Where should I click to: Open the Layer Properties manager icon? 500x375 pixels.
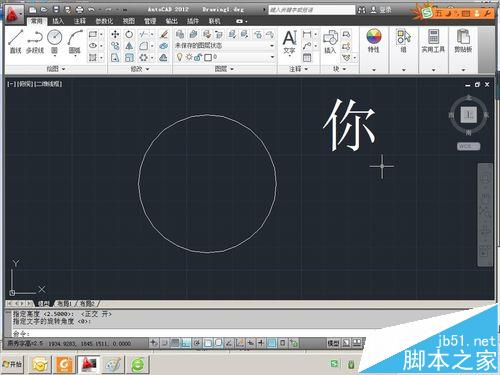180,34
